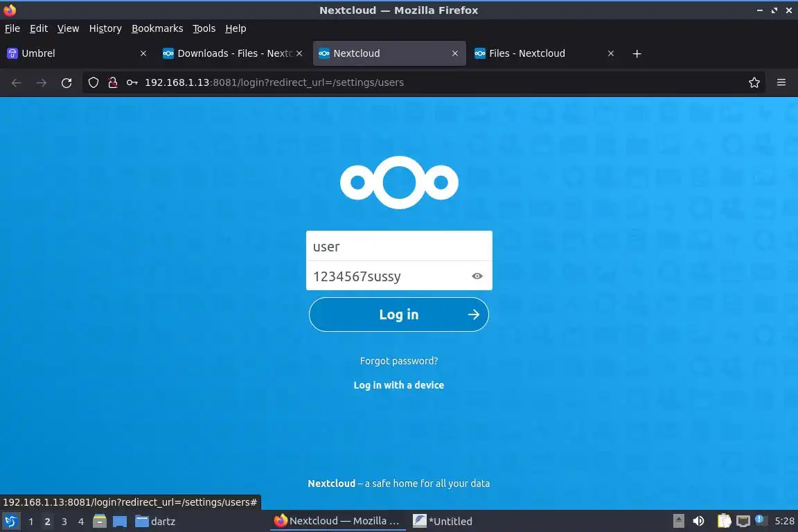Open the taskbar start menu icon

tap(10, 522)
